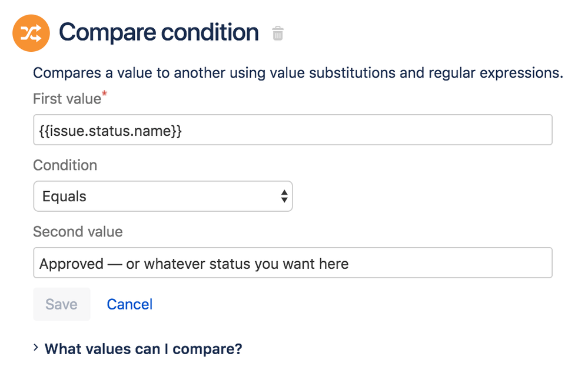Click the orange shuffle Compare condition icon
This screenshot has height=383, width=588.
coord(31,33)
